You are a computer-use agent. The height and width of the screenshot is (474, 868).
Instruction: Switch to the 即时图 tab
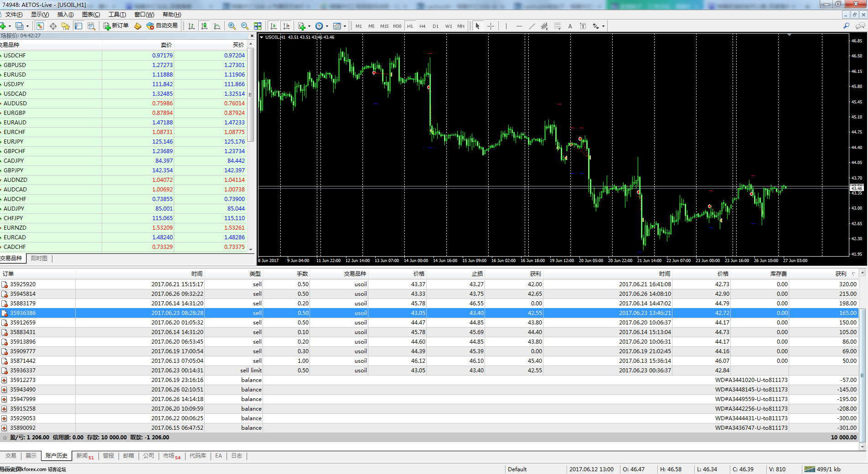click(x=39, y=258)
